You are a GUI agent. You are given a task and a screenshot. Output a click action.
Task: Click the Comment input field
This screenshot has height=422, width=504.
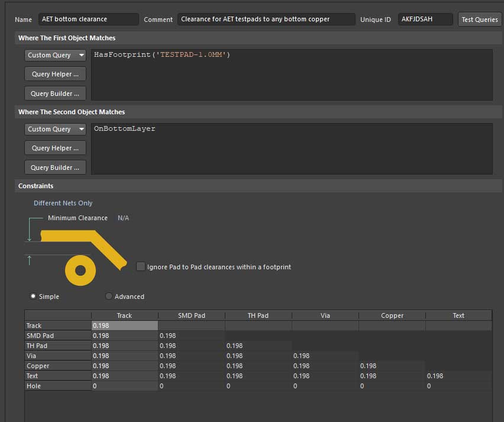coord(266,20)
